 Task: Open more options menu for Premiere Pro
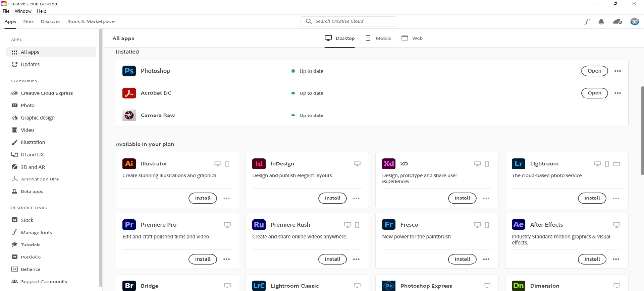227,259
